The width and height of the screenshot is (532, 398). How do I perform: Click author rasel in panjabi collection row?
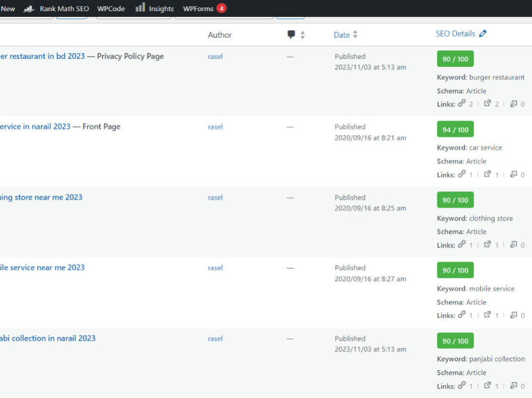[x=215, y=338]
